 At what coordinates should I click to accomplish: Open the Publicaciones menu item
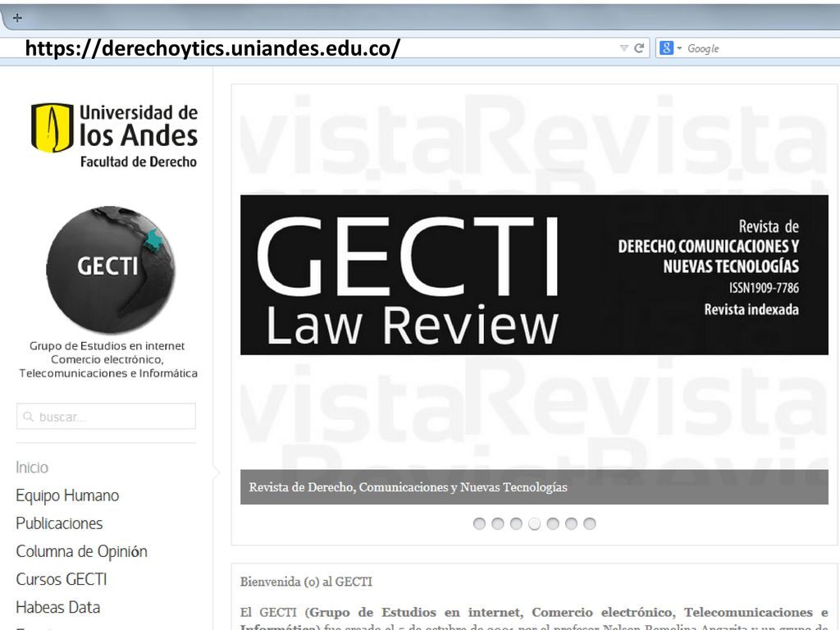coord(59,523)
